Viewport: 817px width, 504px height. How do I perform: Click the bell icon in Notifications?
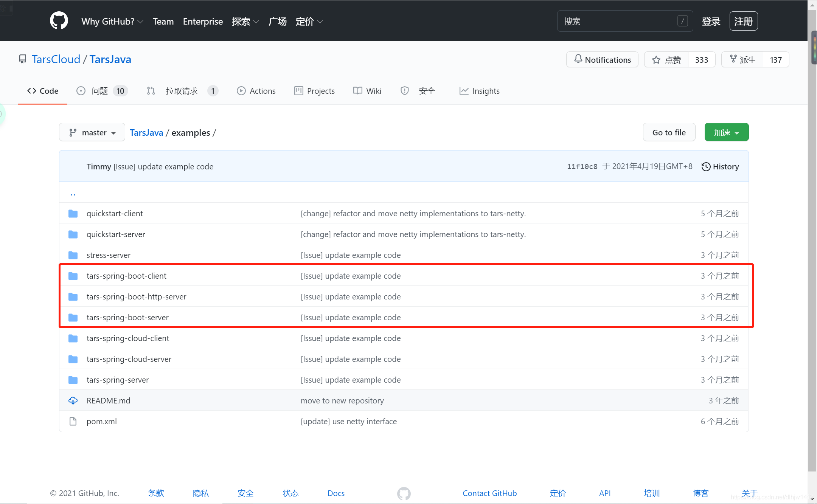[578, 59]
